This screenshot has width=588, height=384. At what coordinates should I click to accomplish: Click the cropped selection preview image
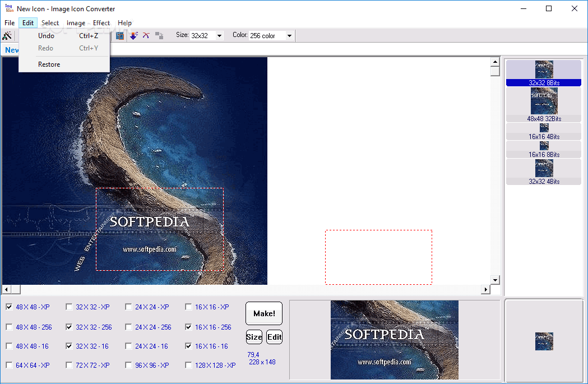pyautogui.click(x=395, y=340)
